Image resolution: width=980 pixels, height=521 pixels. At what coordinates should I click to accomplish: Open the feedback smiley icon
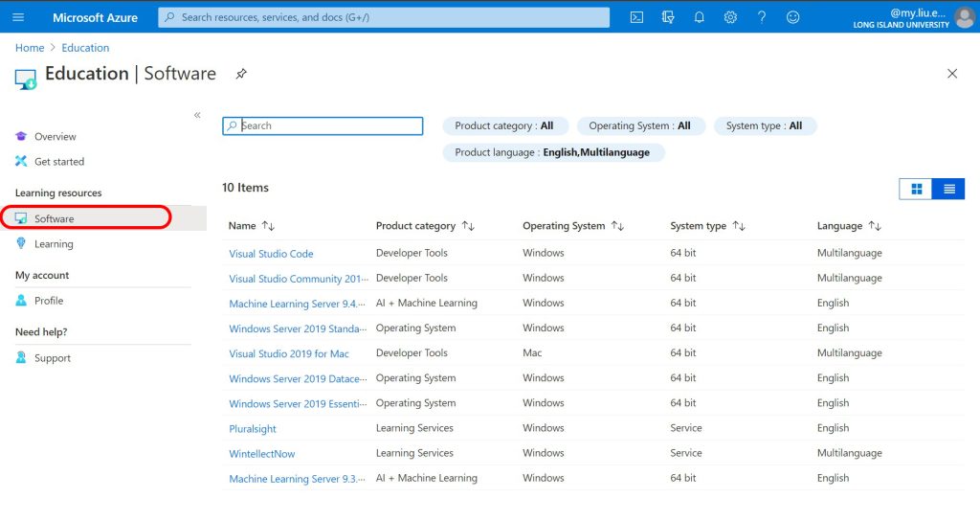coord(792,17)
